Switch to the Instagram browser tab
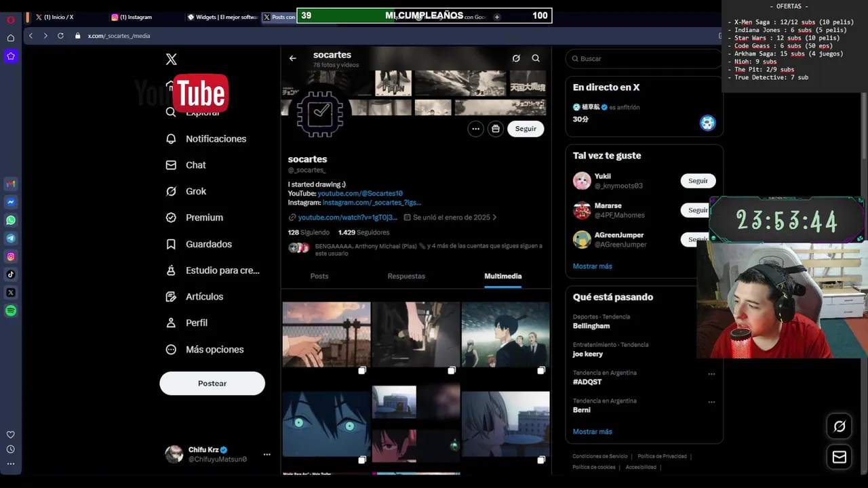Image resolution: width=868 pixels, height=488 pixels. click(x=144, y=17)
